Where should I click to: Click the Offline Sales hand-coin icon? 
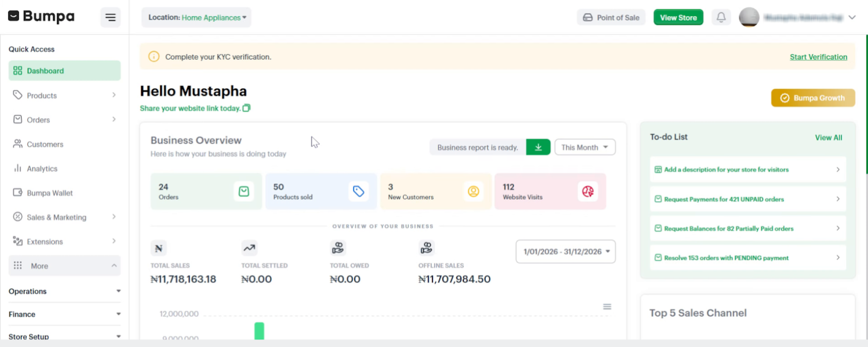pos(426,248)
